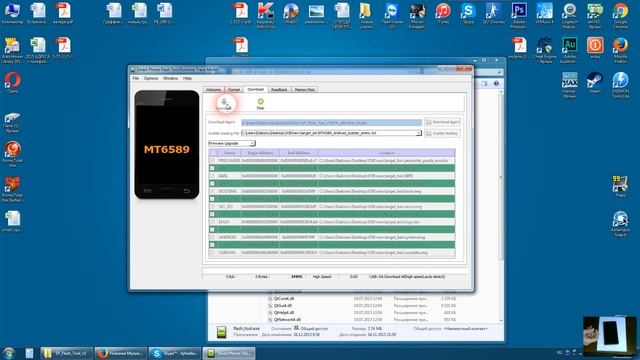Click the search magnifier in the Explorer window
Image resolution: width=640 pixels, height=360 pixels.
click(x=499, y=72)
